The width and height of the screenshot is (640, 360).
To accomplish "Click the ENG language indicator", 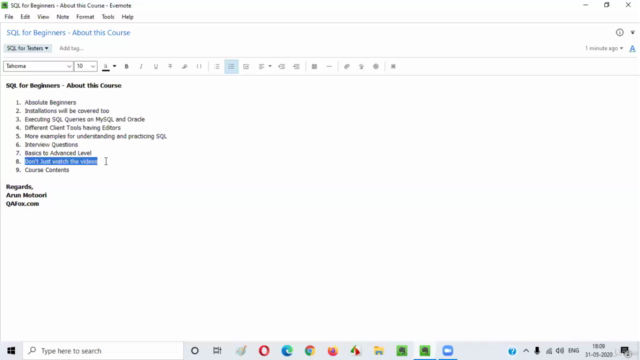I will tap(573, 351).
